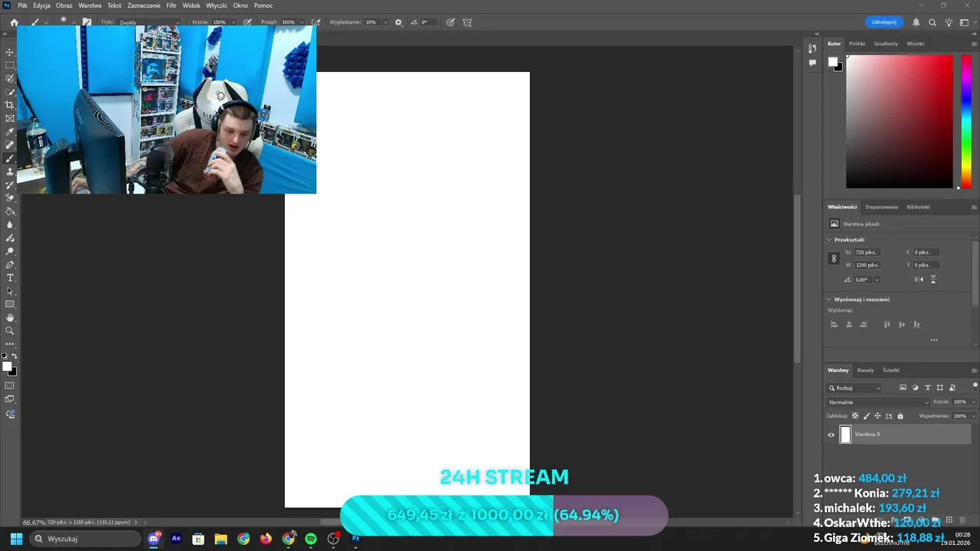The height and width of the screenshot is (551, 980).
Task: Select the Horizontal Type tool
Action: coord(10,278)
